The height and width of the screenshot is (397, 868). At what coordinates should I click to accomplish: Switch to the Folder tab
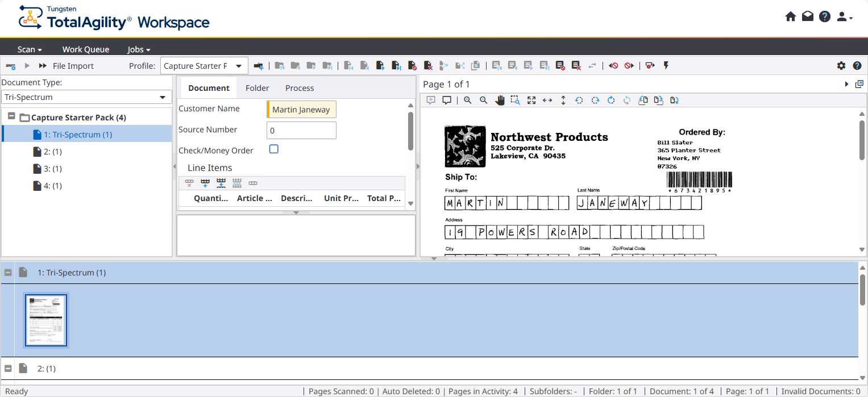click(x=257, y=88)
